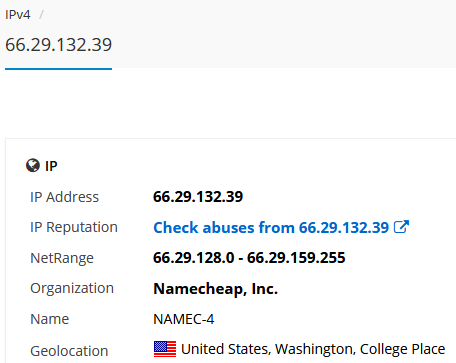Click the Geolocation field label
This screenshot has width=456, height=363.
[x=69, y=351]
